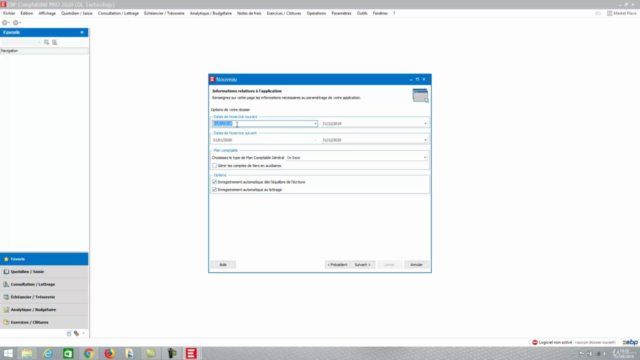The height and width of the screenshot is (360, 640).
Task: Open current fiscal year end date dropdown
Action: click(425, 124)
